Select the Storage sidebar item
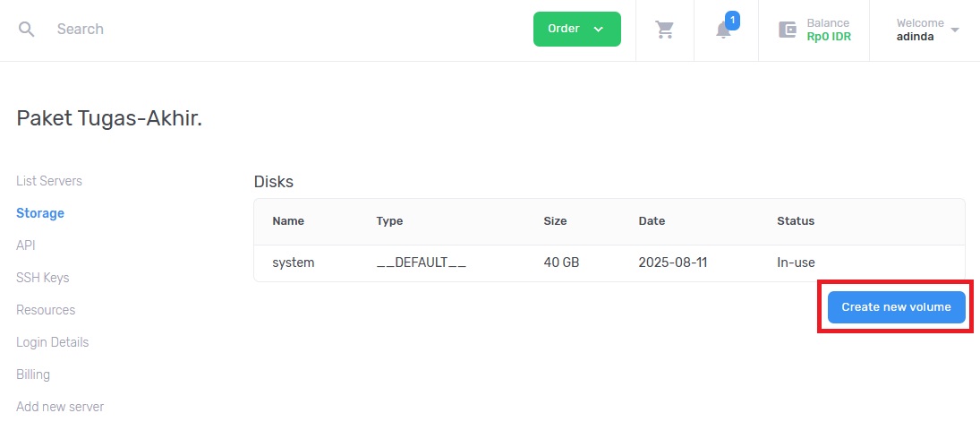This screenshot has width=980, height=439. 40,213
